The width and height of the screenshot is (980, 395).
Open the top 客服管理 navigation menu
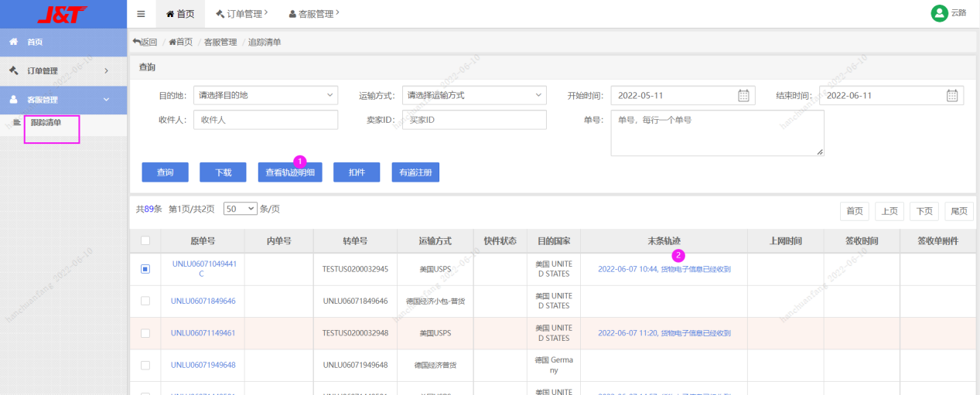tap(313, 14)
